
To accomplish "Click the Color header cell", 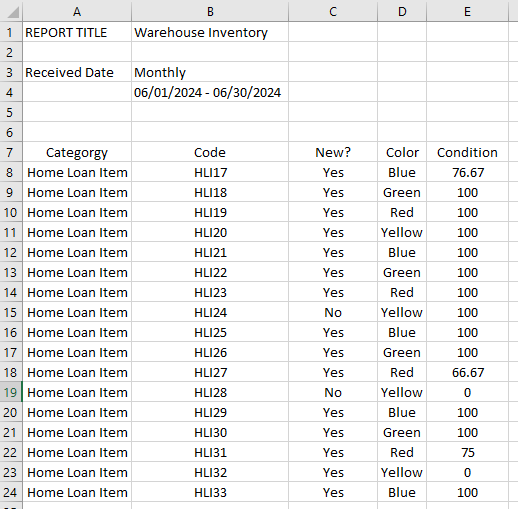I will tap(402, 152).
